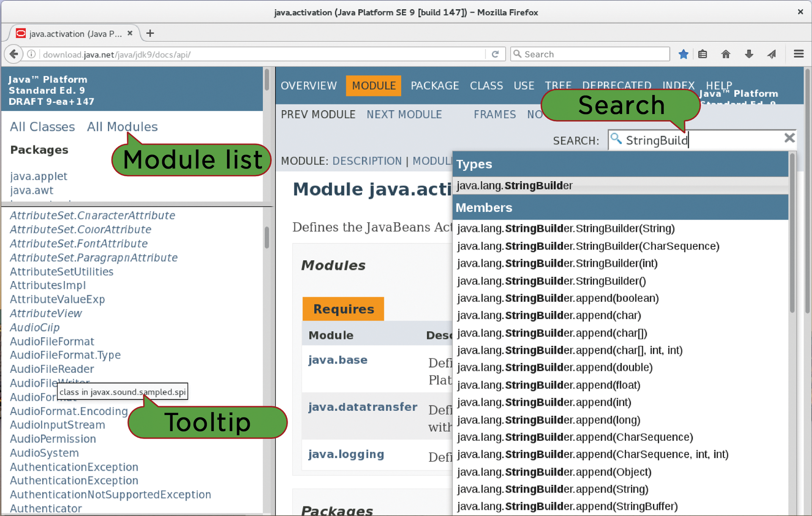Select the java.lang.StringBuilder type suggestion
The width and height of the screenshot is (812, 516).
(514, 185)
